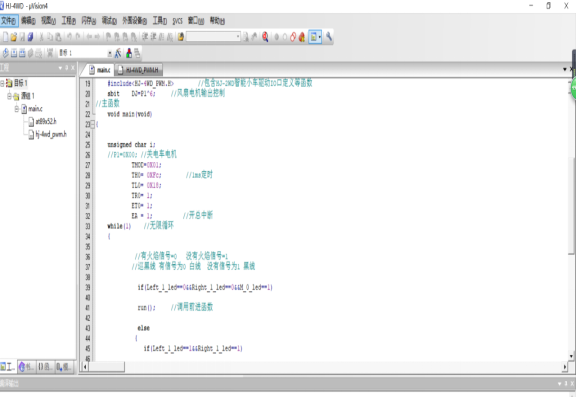Image resolution: width=576 pixels, height=398 pixels.
Task: Click the Redo arrow icon
Action: tap(78, 37)
